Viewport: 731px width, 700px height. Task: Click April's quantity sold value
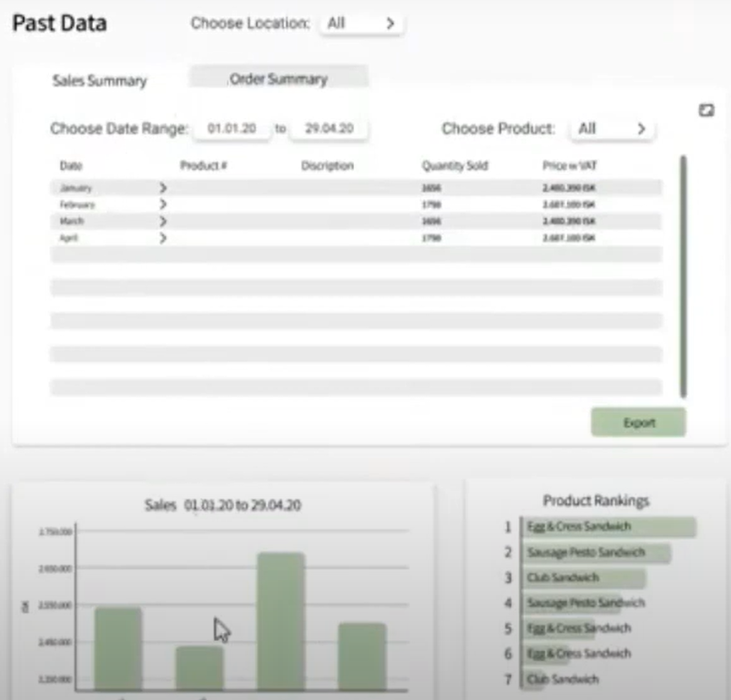pyautogui.click(x=431, y=238)
